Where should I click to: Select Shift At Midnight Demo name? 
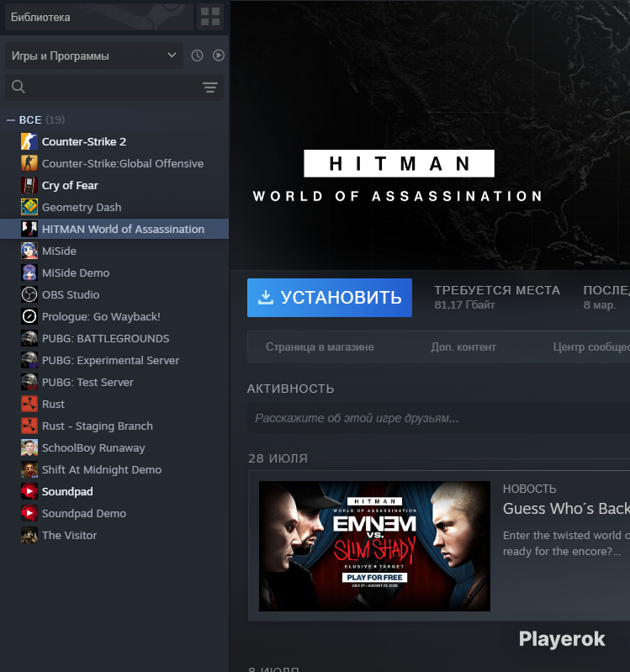click(102, 469)
